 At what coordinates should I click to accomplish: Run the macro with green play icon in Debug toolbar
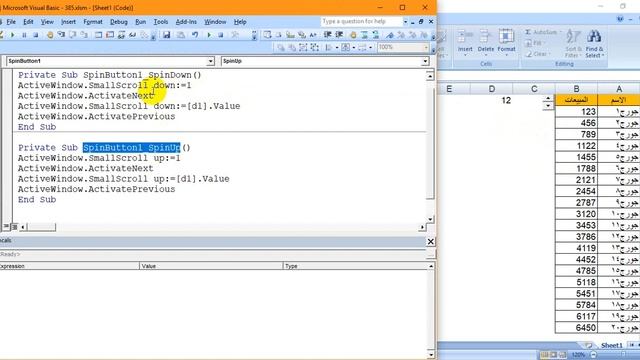[13, 35]
